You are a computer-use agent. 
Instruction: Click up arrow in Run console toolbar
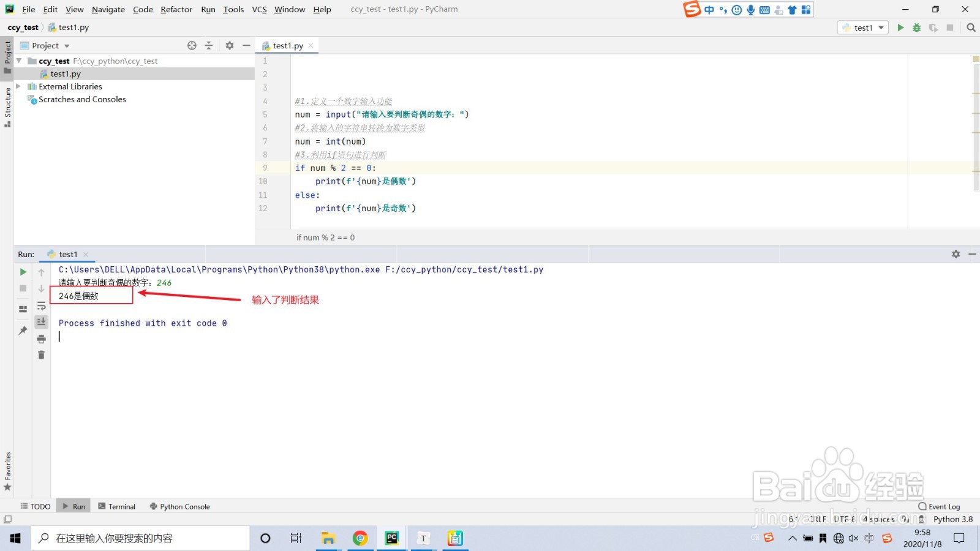(x=41, y=272)
